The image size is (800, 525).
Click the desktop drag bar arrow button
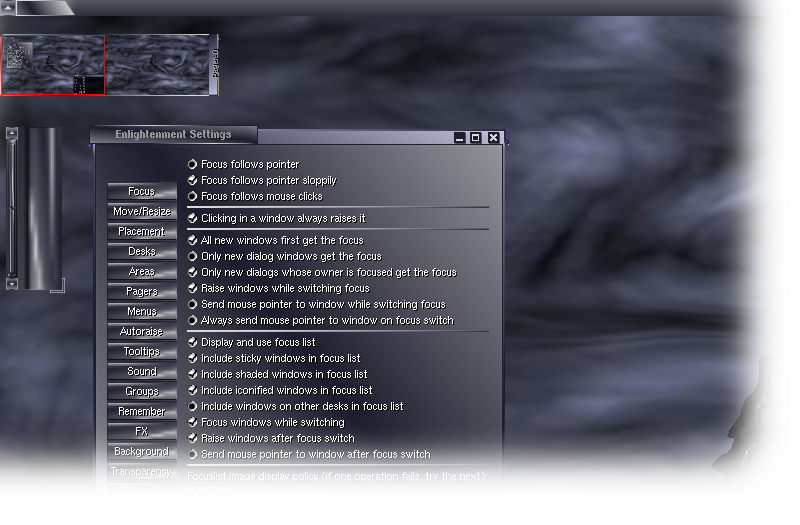pos(7,7)
